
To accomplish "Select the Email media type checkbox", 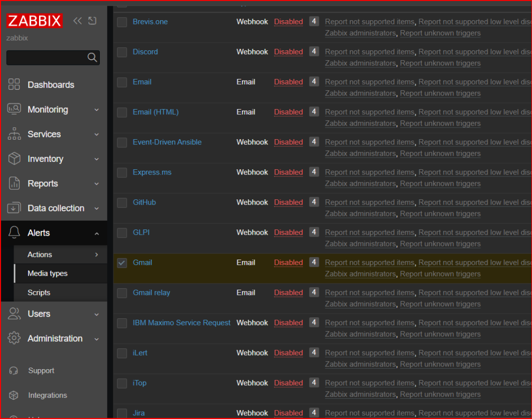I will click(122, 83).
